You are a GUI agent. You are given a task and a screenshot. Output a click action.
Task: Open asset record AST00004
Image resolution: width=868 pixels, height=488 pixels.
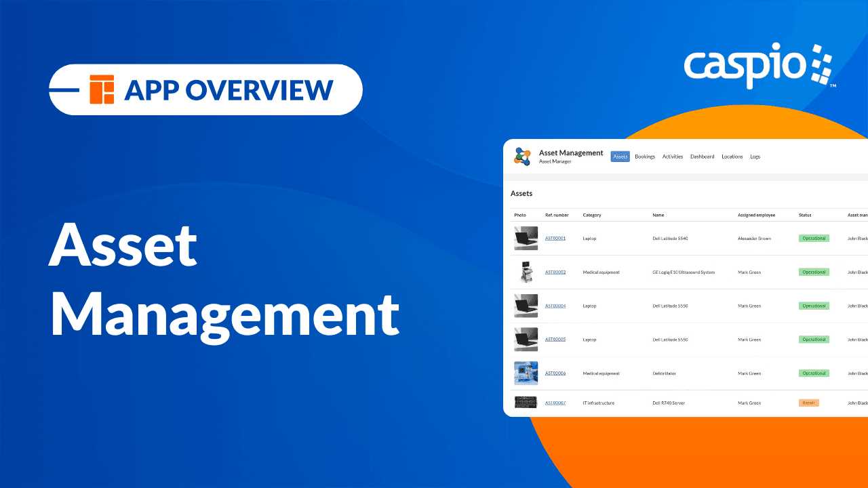coord(556,306)
